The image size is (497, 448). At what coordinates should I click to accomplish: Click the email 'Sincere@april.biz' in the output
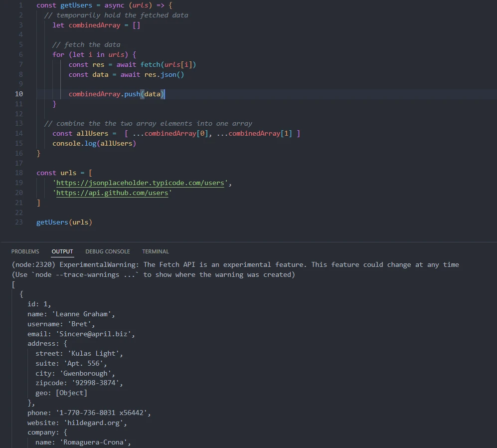(x=94, y=334)
